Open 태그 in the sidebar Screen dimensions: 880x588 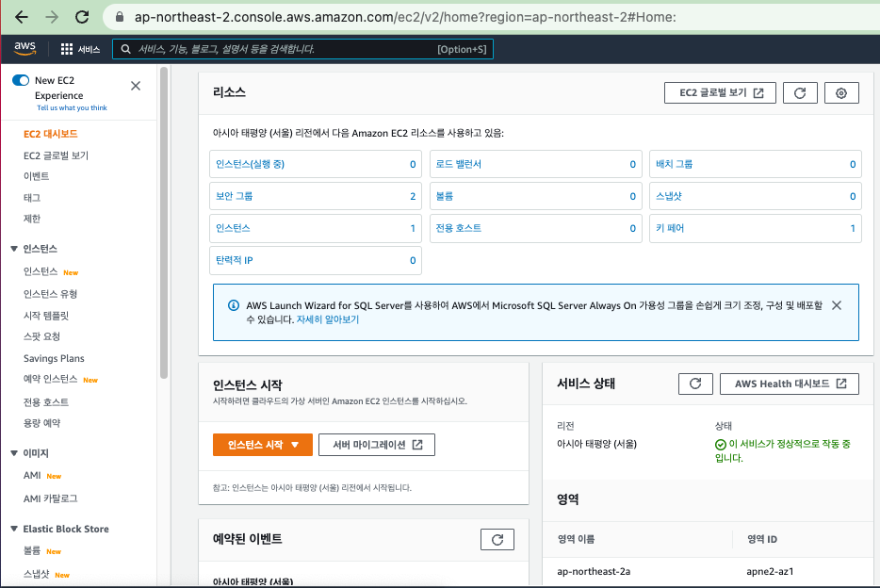(32, 198)
